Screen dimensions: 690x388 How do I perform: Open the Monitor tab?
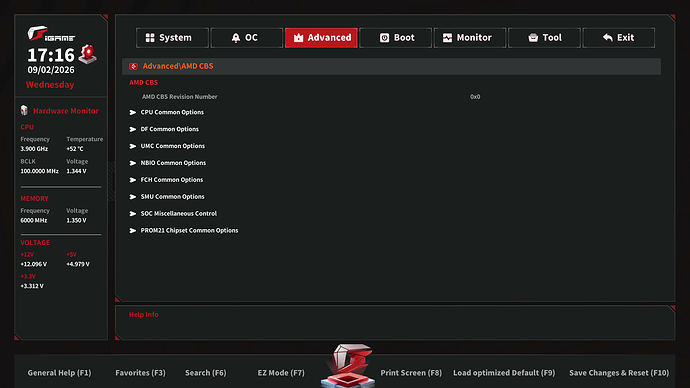click(x=470, y=38)
